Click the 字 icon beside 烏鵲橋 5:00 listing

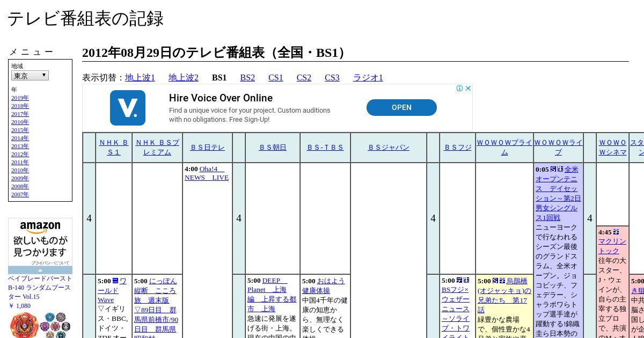click(502, 281)
